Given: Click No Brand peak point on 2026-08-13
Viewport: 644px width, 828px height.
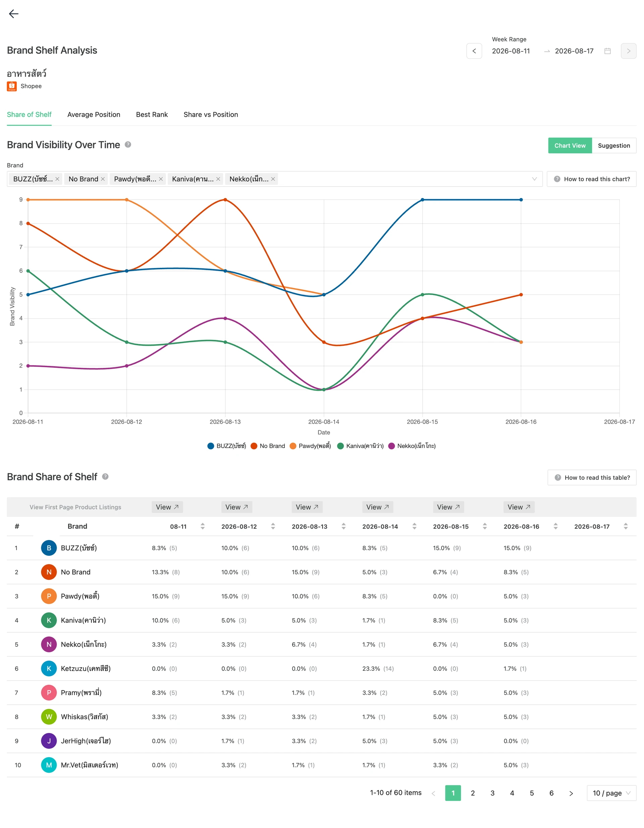Looking at the screenshot, I should [x=225, y=200].
